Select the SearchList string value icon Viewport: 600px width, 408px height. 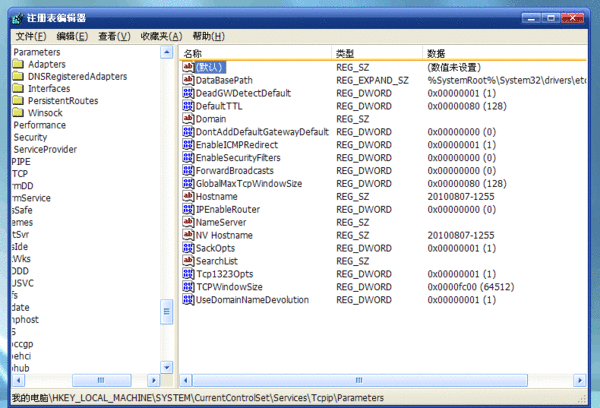188,261
